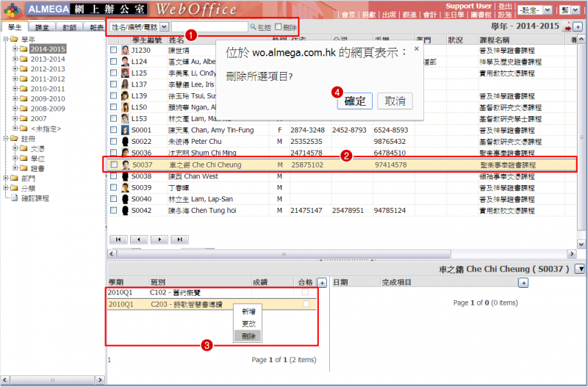This screenshot has height=387, width=588.
Task: Tick the checkbox for student J1230
Action: coord(114,50)
